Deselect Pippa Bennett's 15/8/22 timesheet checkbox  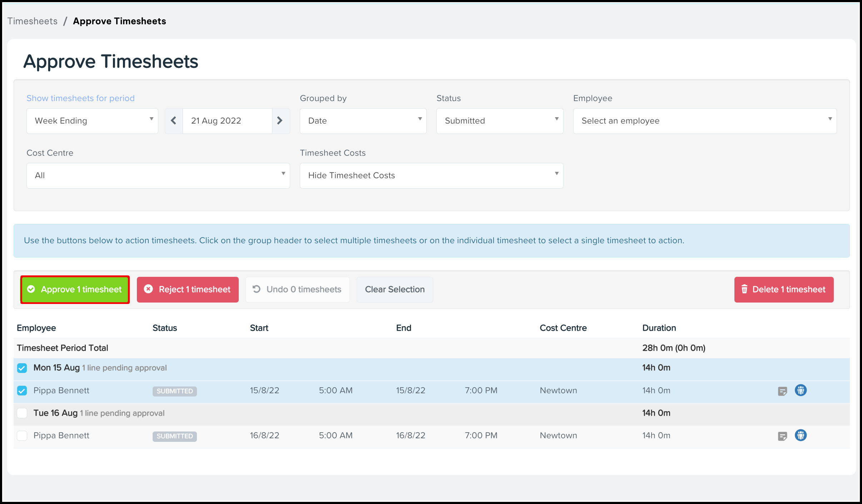coord(22,391)
